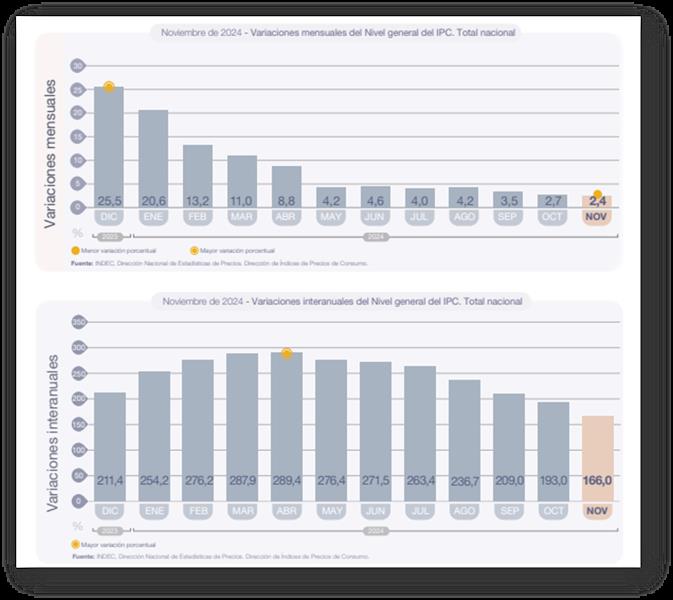This screenshot has width=673, height=600.
Task: Select the highlighted NOV label in monthly chart
Action: (598, 217)
